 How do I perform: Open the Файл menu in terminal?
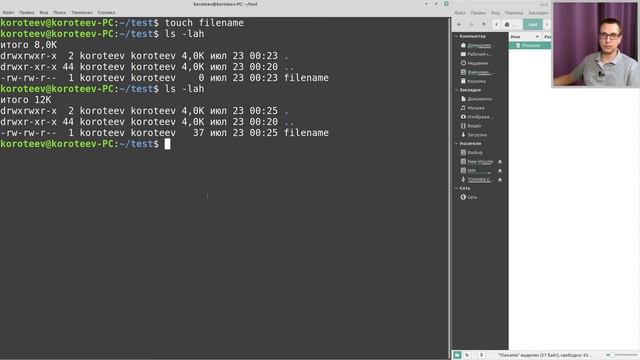tap(8, 13)
